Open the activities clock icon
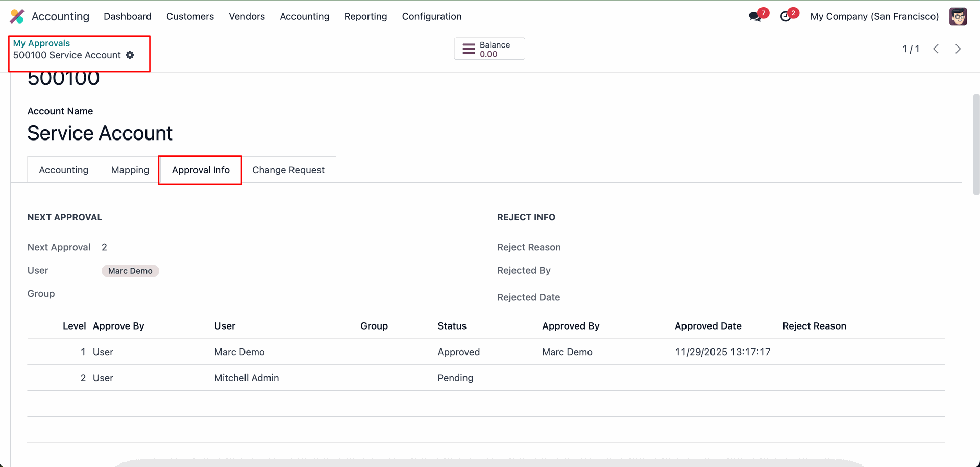 coord(786,16)
